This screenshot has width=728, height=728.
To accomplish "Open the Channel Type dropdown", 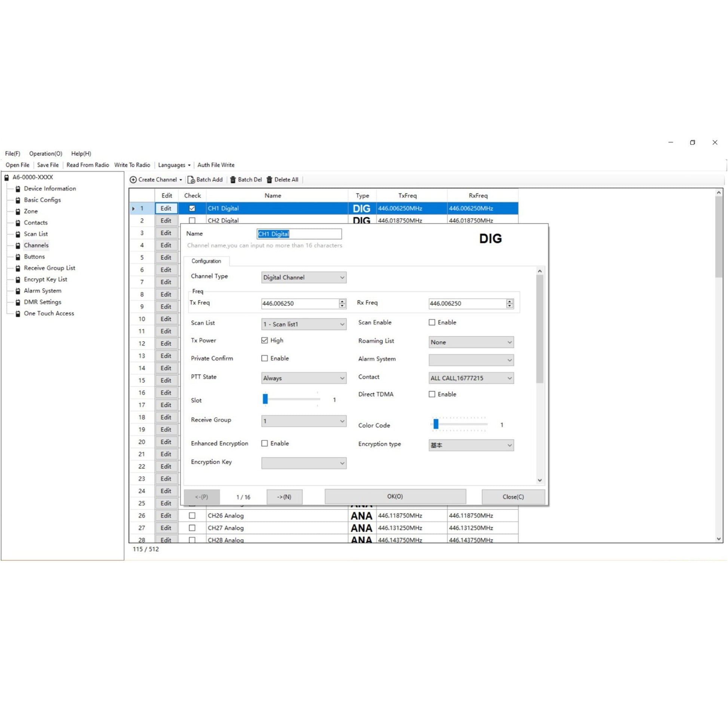I will [x=304, y=277].
